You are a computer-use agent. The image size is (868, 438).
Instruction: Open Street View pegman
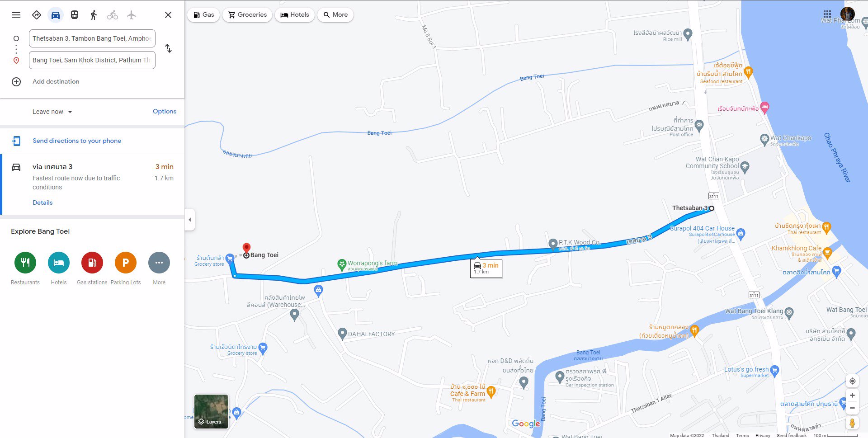pos(852,423)
